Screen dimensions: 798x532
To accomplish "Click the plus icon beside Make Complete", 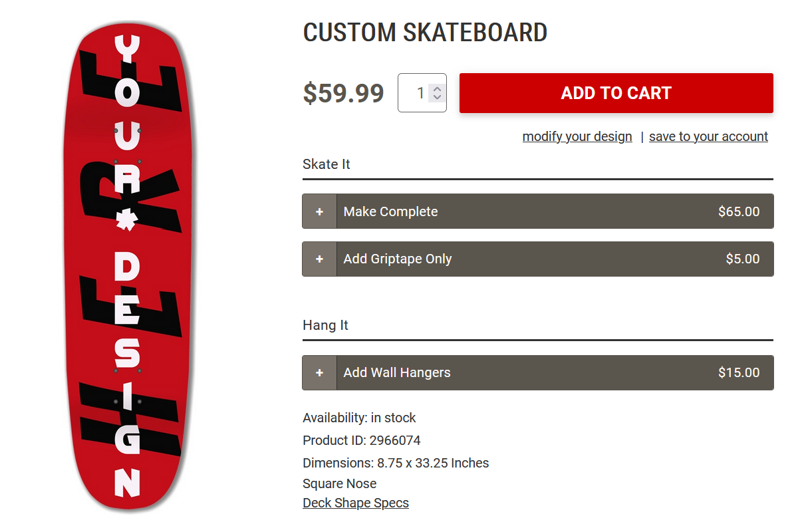I will tap(319, 211).
